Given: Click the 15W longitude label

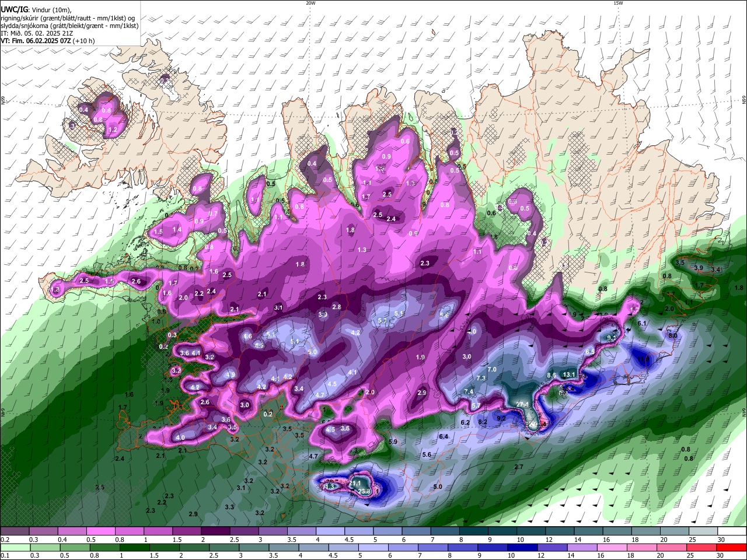Looking at the screenshot, I should coord(618,3).
